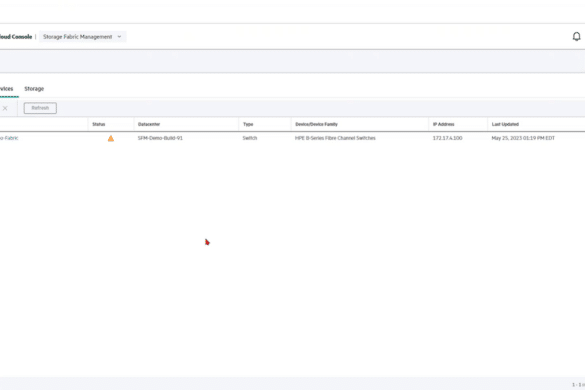Sort by the Status column header

(x=99, y=124)
